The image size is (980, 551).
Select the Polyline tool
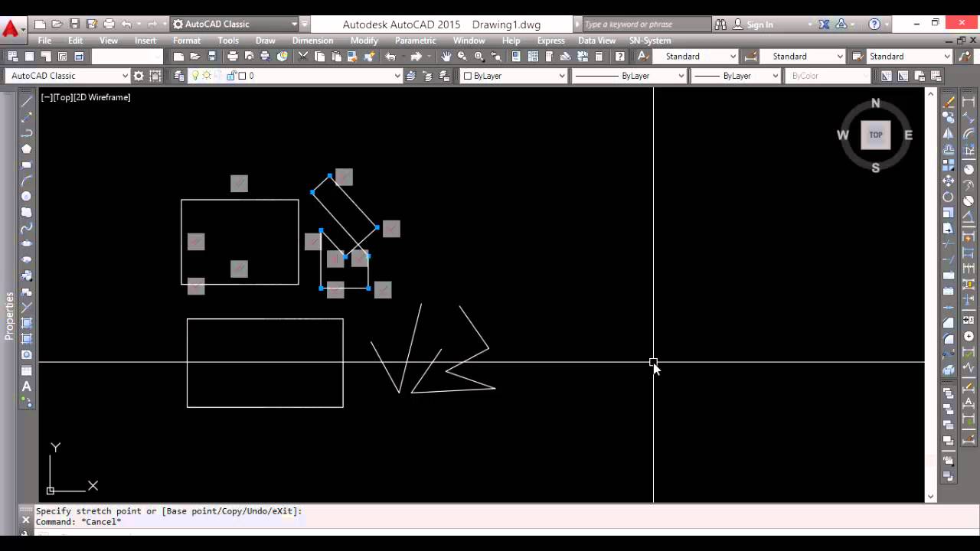(x=27, y=133)
